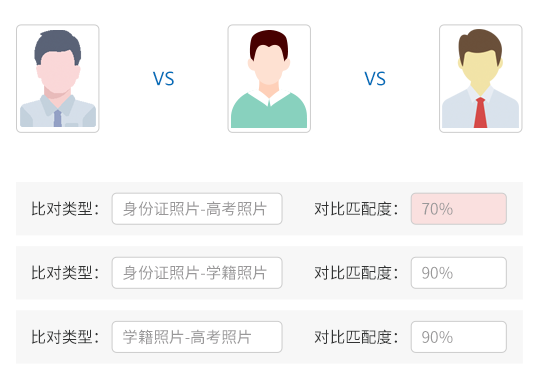Click the dark hair of middle avatar
This screenshot has width=538, height=388.
point(269,40)
